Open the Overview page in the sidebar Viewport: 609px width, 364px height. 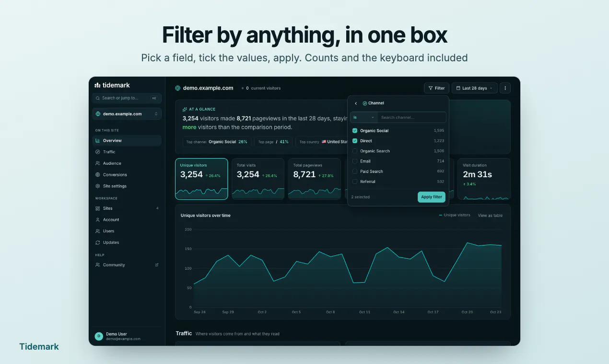pos(127,140)
